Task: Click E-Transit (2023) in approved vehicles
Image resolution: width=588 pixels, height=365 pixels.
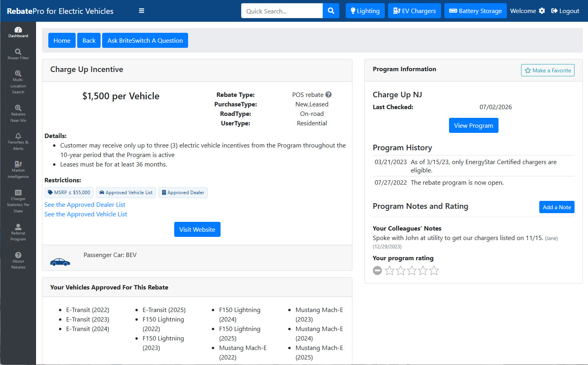Action: tap(88, 320)
